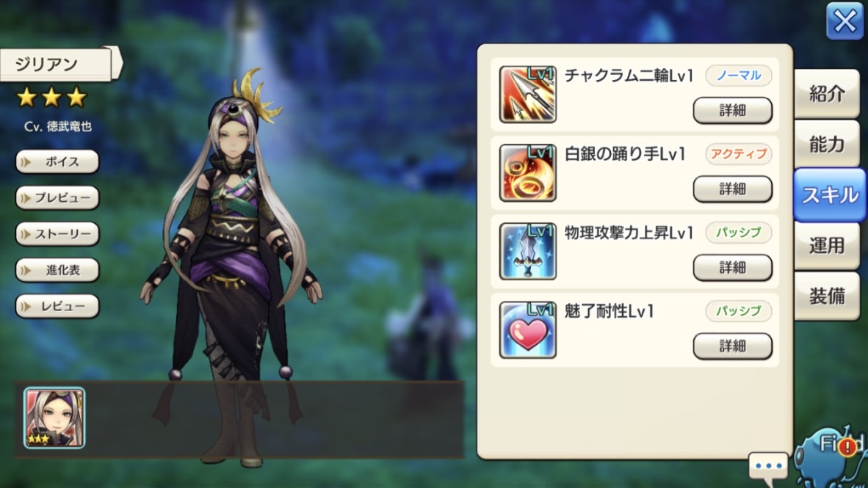Tap the 魅了耐性 heart skill icon
Viewport: 868px width, 488px height.
point(527,330)
